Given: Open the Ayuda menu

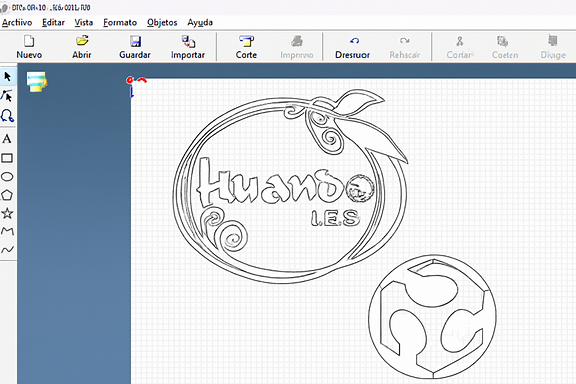Looking at the screenshot, I should (x=200, y=23).
